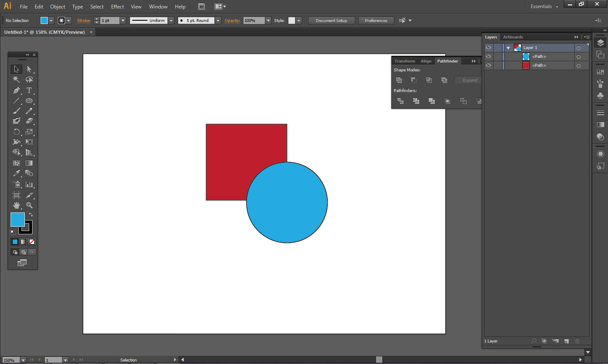Collapse the Layer 1 disclosure triangle

508,48
